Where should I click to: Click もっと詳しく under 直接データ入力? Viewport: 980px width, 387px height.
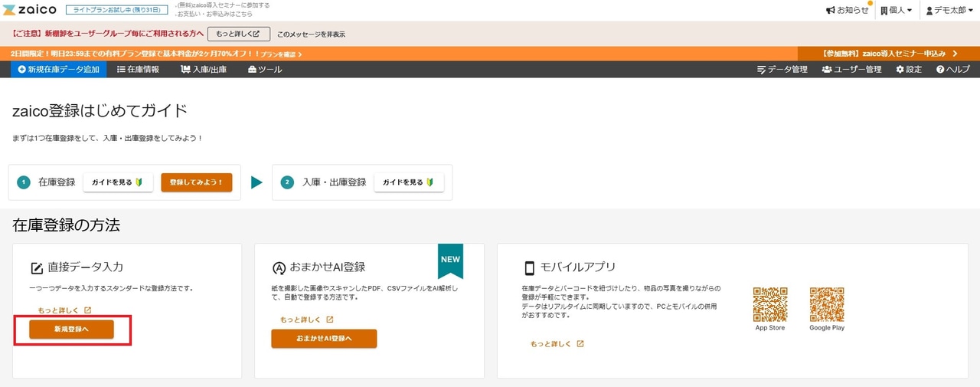coord(65,310)
